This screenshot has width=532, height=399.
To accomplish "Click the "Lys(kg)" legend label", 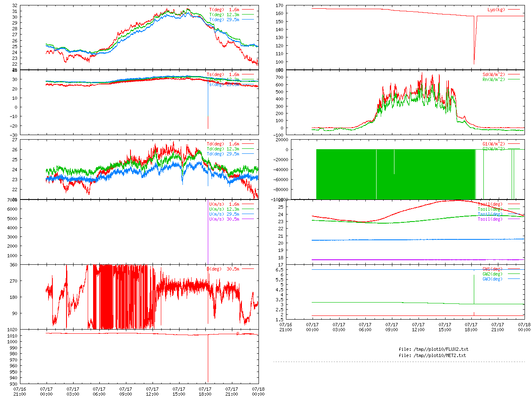I will pos(496,10).
